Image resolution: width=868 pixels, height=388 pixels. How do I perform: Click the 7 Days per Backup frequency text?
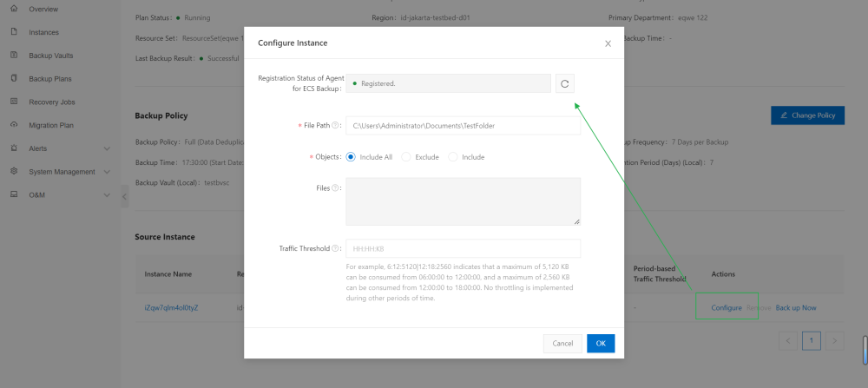point(700,142)
